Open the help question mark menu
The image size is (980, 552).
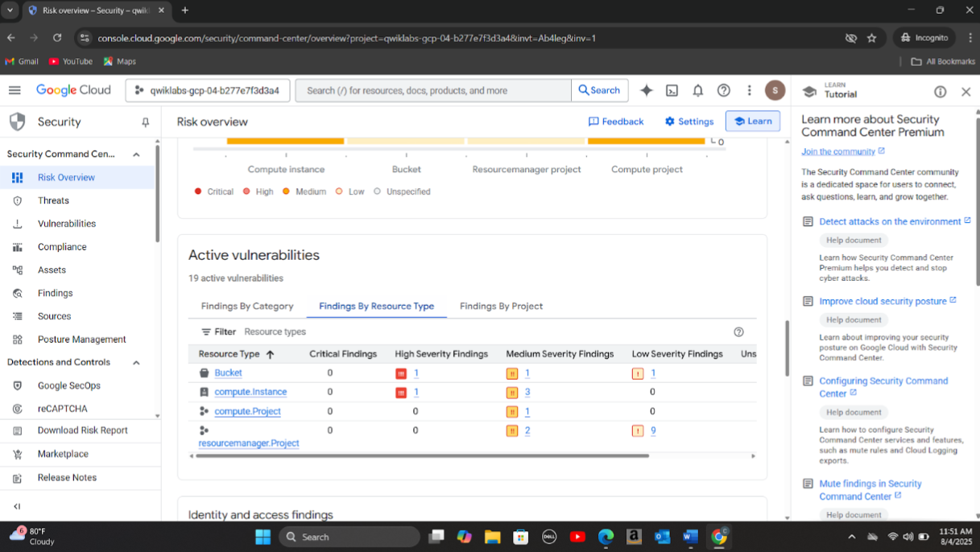coord(723,91)
